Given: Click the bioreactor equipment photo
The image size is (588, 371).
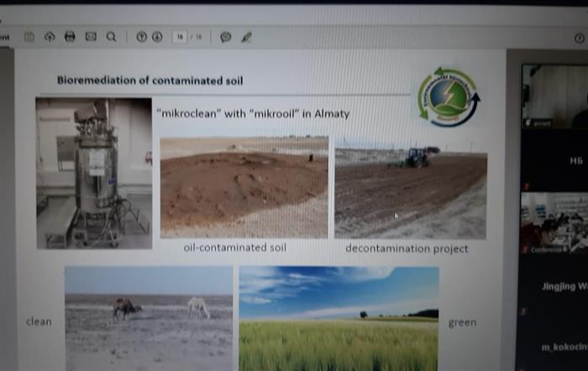Looking at the screenshot, I should click(94, 173).
